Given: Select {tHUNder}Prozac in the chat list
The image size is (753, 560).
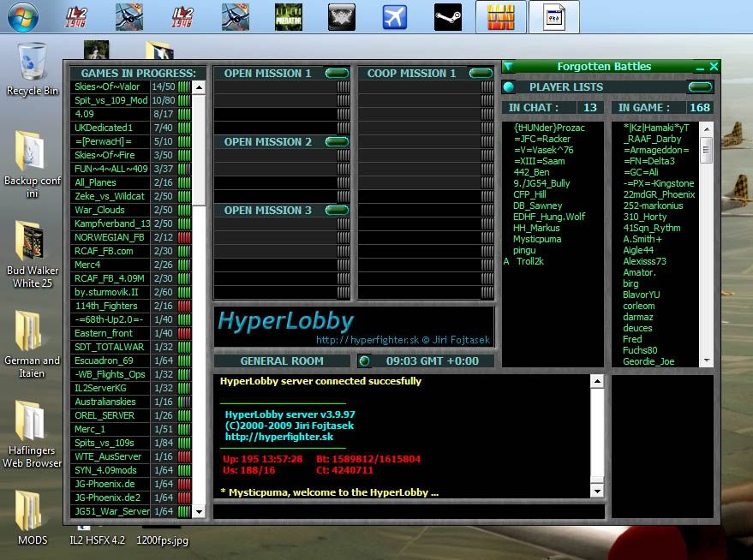Looking at the screenshot, I should 549,128.
